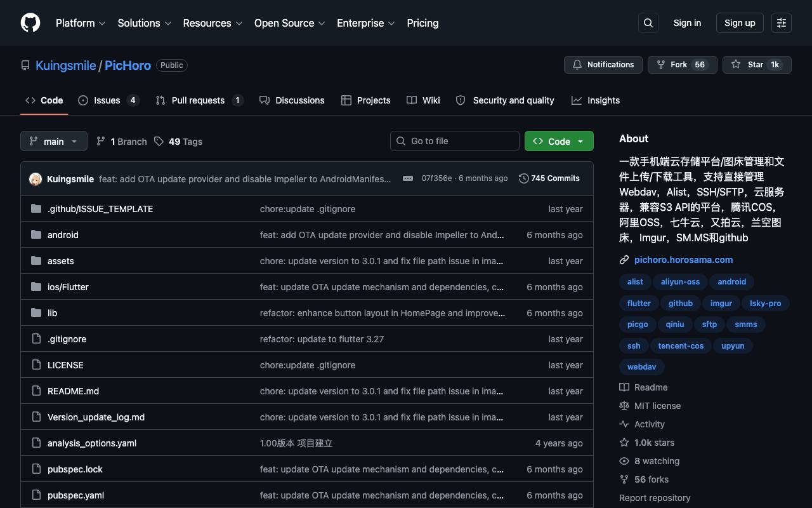Viewport: 812px width, 508px height.
Task: Select the tencent-cos topic tag
Action: pyautogui.click(x=681, y=346)
